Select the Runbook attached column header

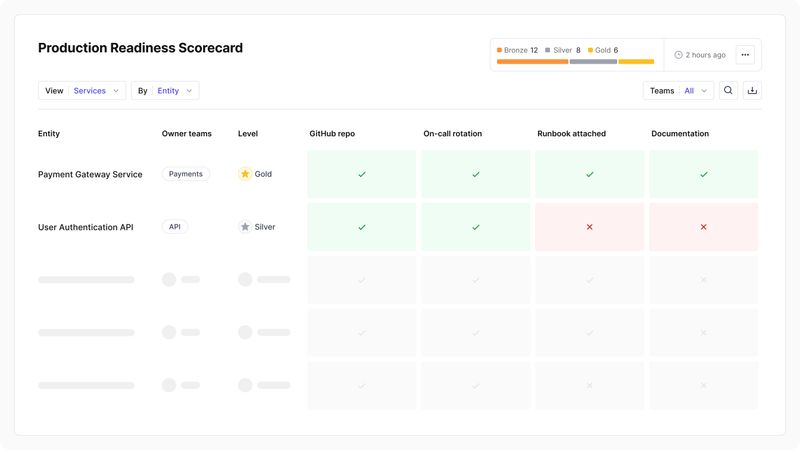point(571,133)
